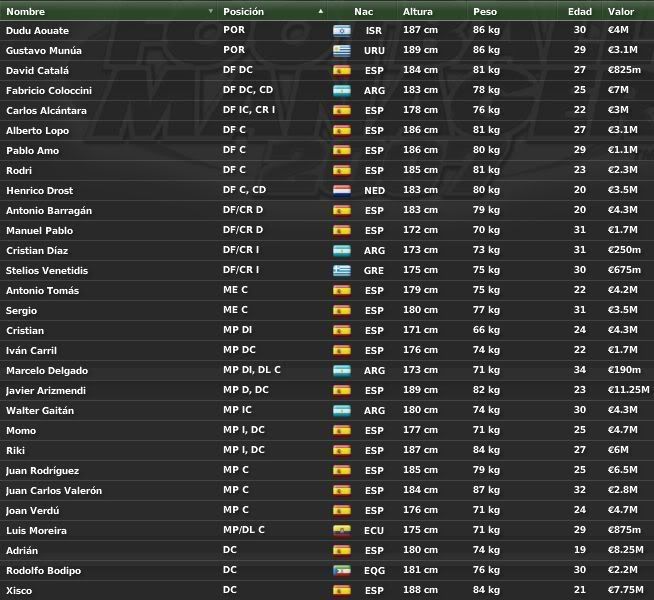654x600 pixels.
Task: Click the Spain flag for Antonio Barragán
Action: pyautogui.click(x=342, y=211)
